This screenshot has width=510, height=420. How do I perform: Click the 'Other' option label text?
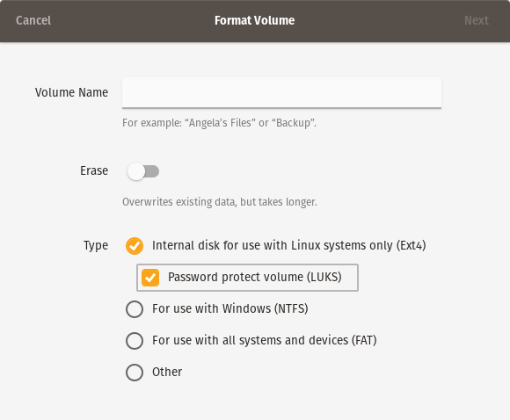pyautogui.click(x=167, y=372)
